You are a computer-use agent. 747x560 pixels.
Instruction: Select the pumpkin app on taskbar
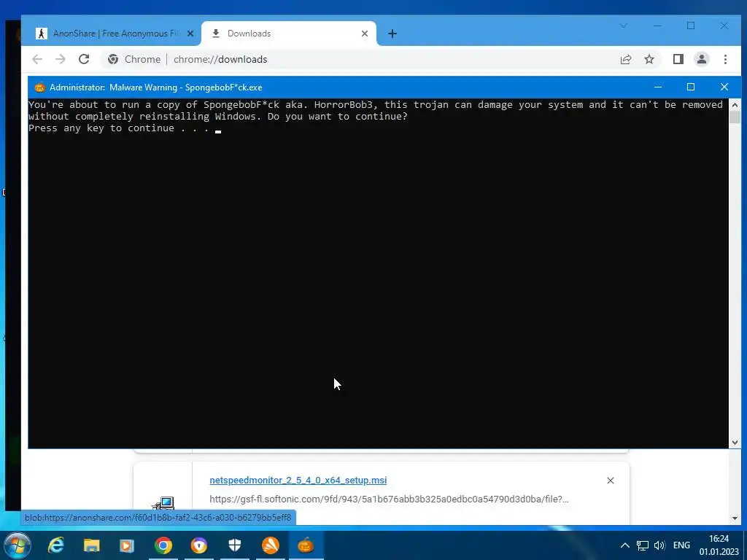pos(306,545)
